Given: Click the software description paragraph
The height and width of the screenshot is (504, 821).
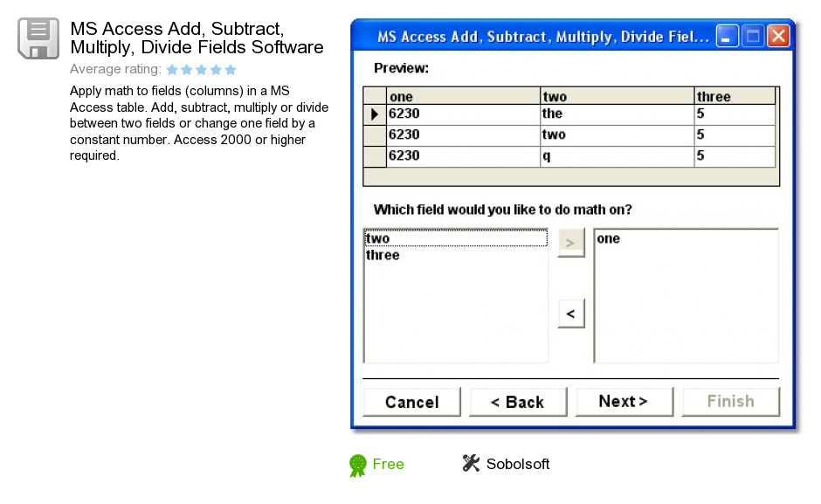Looking at the screenshot, I should click(199, 123).
